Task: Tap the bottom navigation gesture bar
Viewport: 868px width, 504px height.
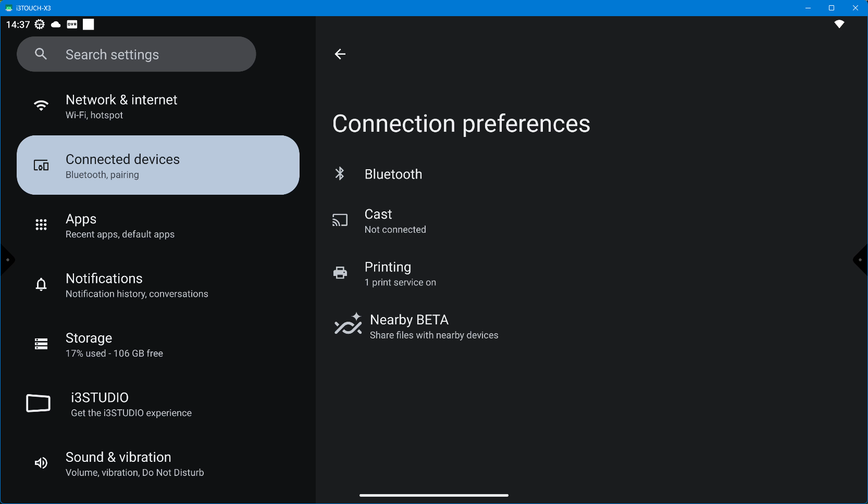Action: [x=433, y=495]
